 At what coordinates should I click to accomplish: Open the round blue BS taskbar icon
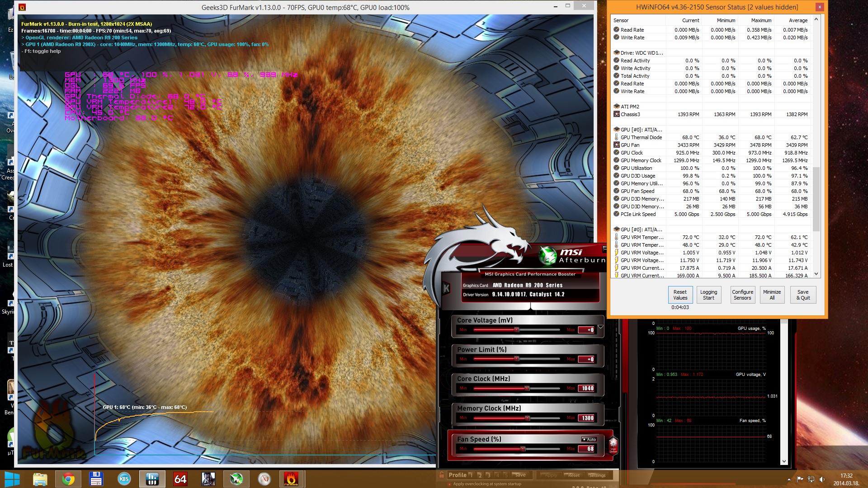pos(124,479)
